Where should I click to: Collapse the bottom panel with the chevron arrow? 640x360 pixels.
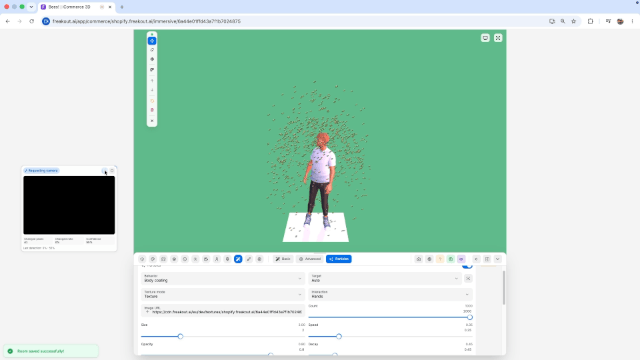(x=498, y=259)
